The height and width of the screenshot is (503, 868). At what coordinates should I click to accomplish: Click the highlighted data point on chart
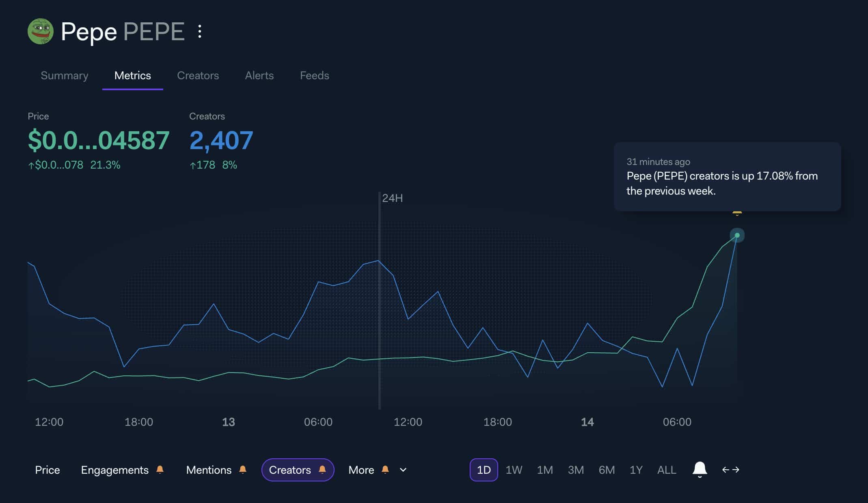[737, 235]
